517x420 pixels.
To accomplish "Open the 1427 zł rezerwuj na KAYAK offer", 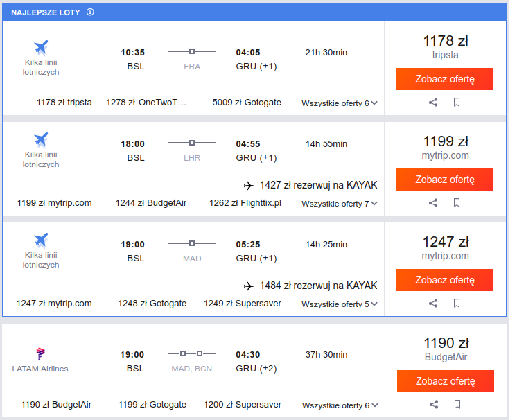I will coord(310,185).
